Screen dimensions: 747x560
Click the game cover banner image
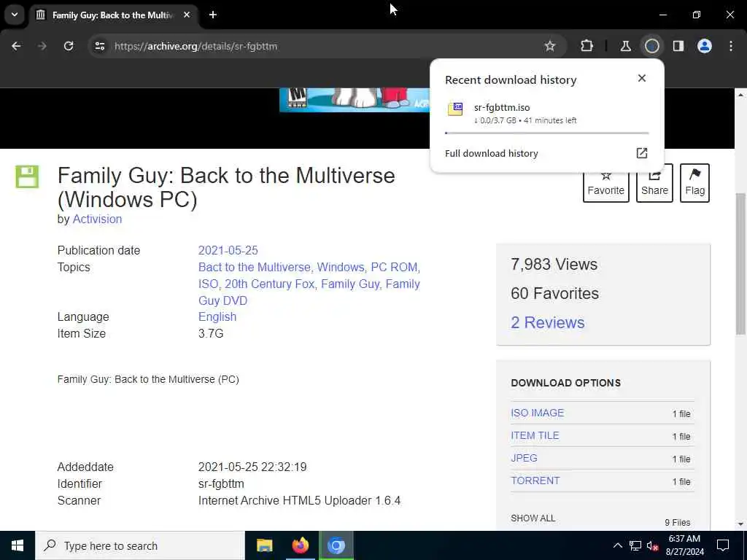pos(355,100)
